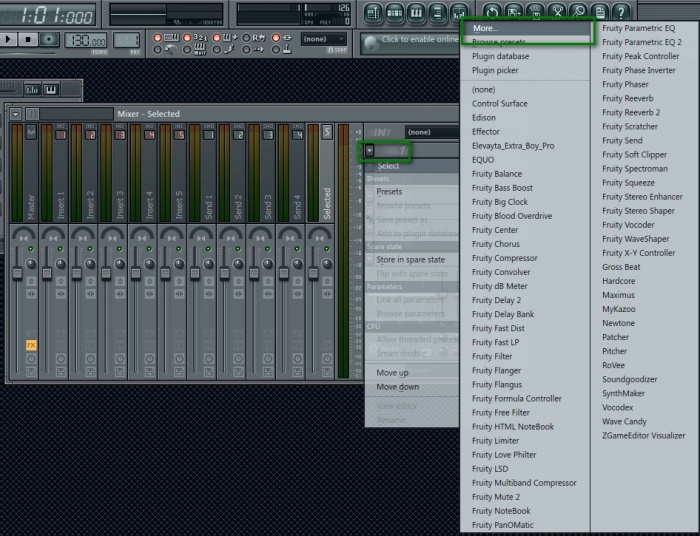Adjust the Insert 4 stereo separation knob
Viewport: 700px width, 536px height.
(x=149, y=264)
